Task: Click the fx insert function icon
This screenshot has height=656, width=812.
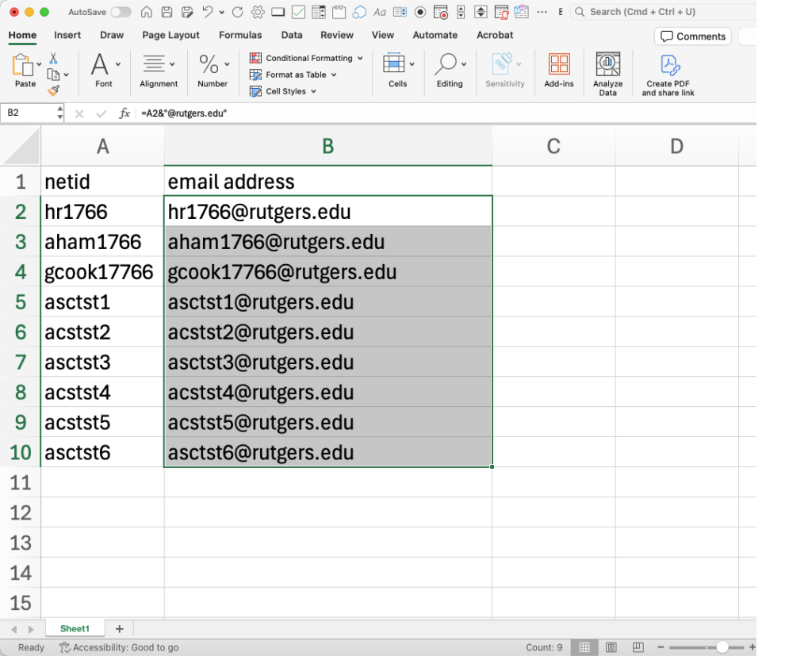Action: point(124,113)
